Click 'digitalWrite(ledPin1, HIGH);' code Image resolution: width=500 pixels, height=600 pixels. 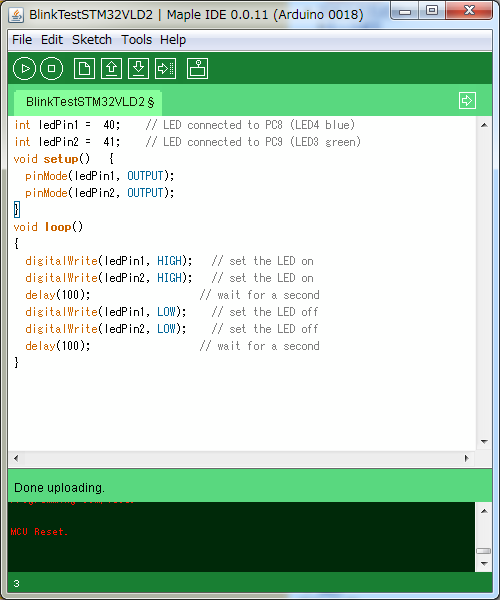click(109, 261)
